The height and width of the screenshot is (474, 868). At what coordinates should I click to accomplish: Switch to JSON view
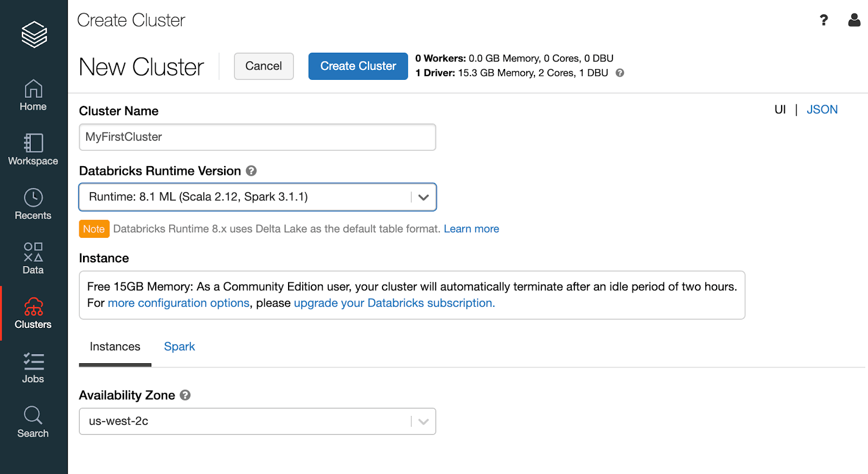pos(821,110)
